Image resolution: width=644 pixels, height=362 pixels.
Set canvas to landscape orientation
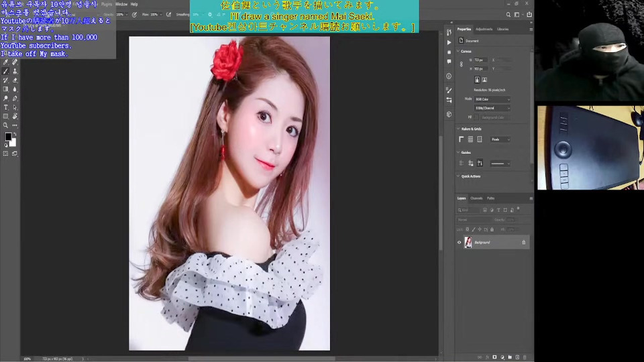pyautogui.click(x=484, y=80)
